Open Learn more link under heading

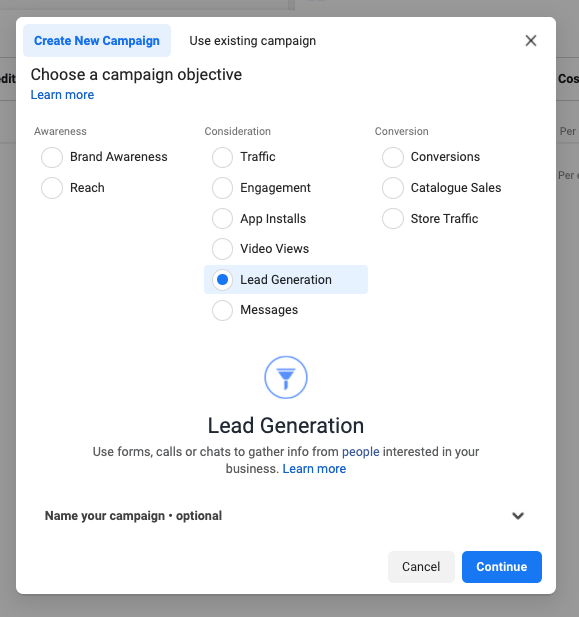point(63,95)
